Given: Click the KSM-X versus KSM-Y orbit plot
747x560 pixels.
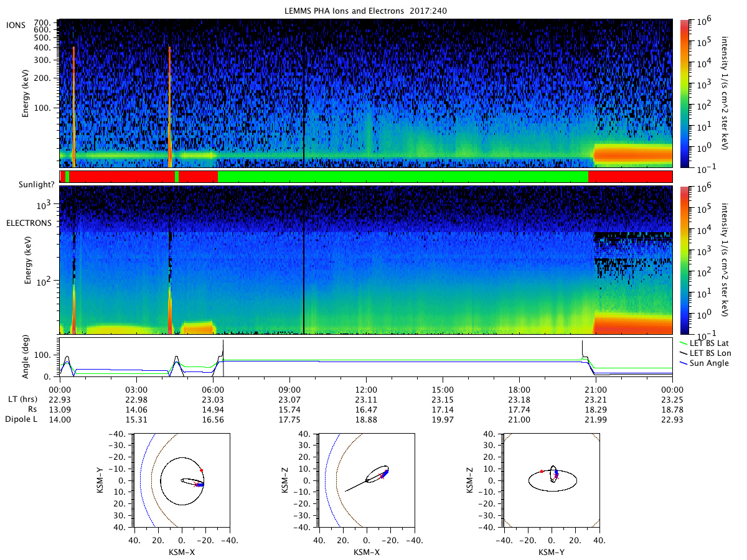Looking at the screenshot, I should [x=181, y=480].
